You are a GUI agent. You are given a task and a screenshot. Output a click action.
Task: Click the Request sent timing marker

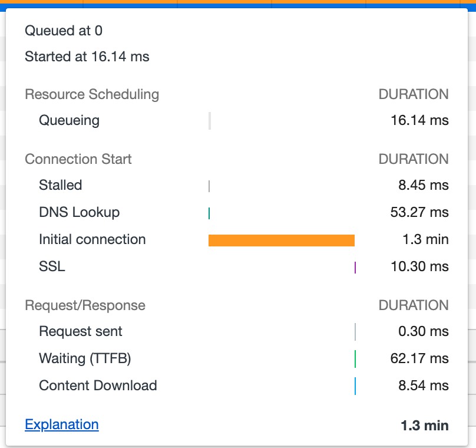355,331
